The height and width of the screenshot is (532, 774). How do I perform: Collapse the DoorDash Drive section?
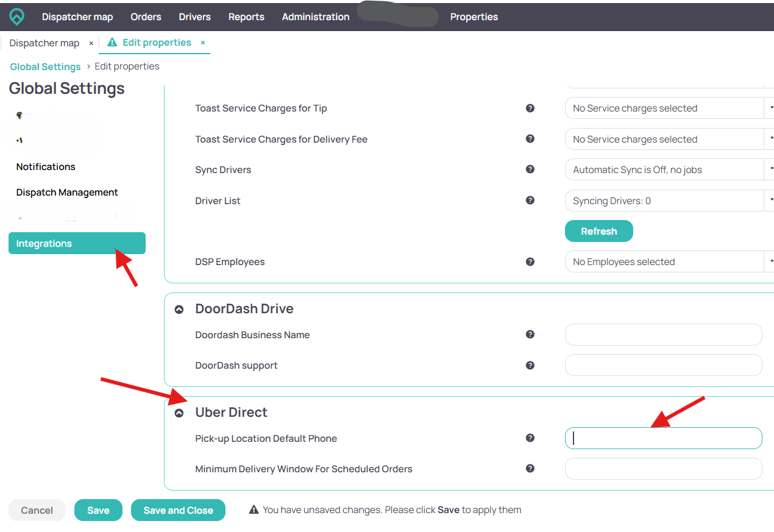coord(179,310)
